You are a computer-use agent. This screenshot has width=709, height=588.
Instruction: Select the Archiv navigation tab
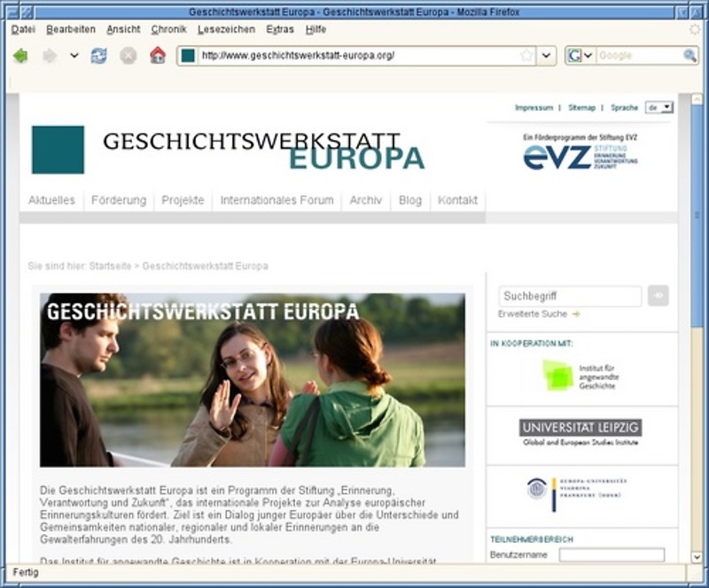366,200
